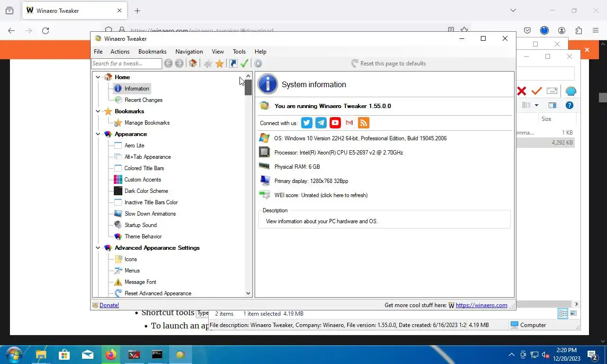
Task: Save to Pocket icon in Firefox toolbar
Action: tap(527, 30)
